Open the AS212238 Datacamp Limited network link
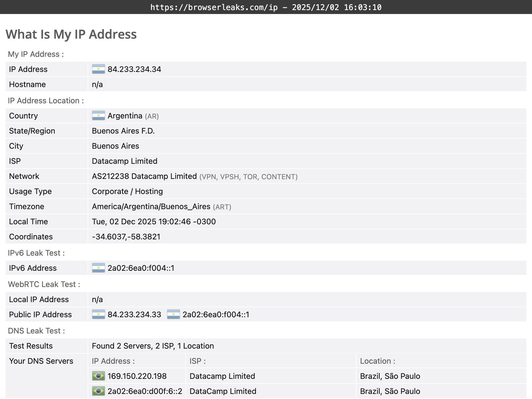The width and height of the screenshot is (532, 399). 144,176
